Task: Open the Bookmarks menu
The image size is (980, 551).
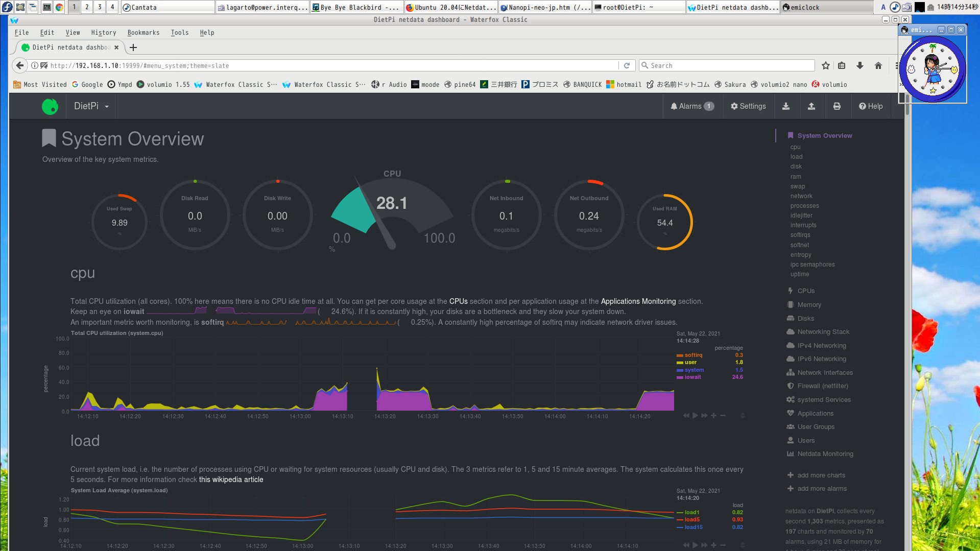Action: click(143, 32)
